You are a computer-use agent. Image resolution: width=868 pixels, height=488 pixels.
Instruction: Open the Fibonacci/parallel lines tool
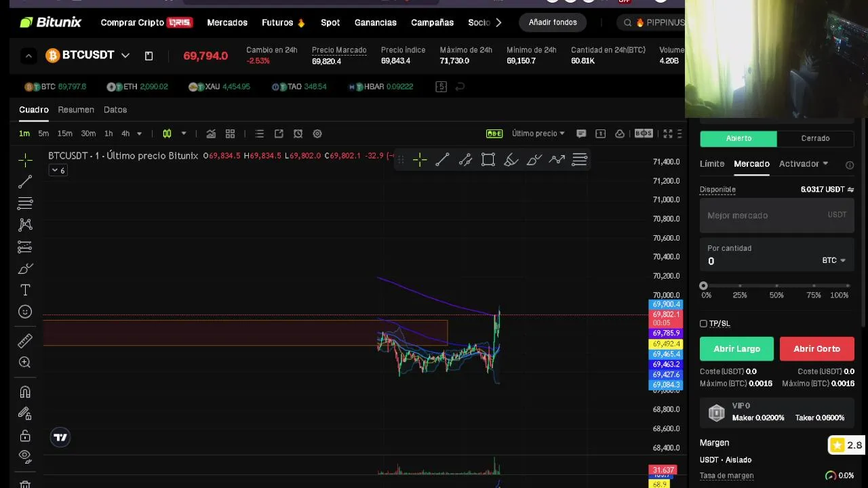click(x=25, y=203)
